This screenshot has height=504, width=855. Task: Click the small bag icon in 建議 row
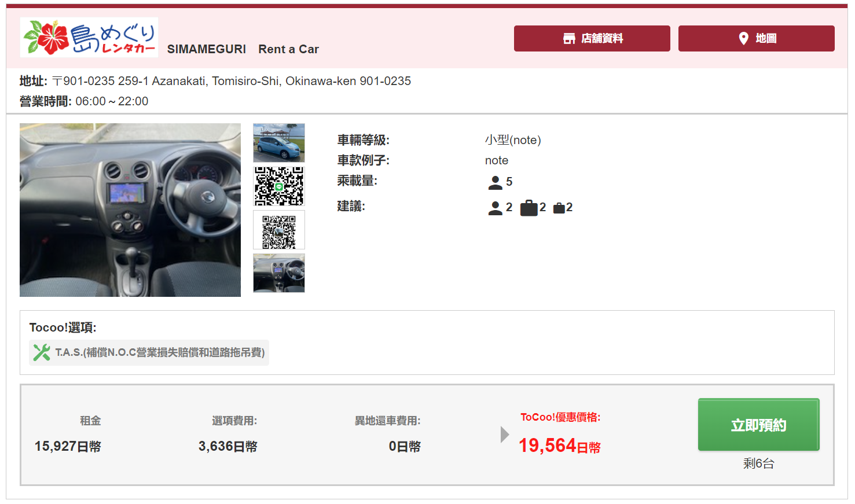[x=559, y=208]
